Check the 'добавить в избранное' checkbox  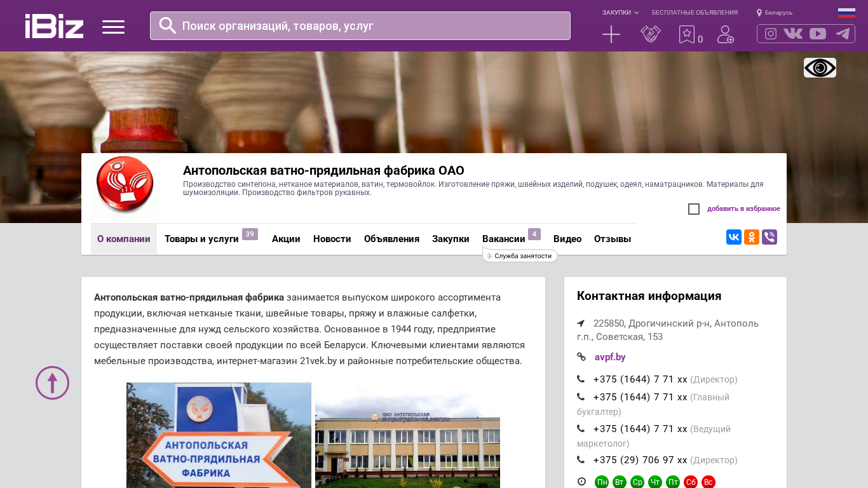pos(694,209)
